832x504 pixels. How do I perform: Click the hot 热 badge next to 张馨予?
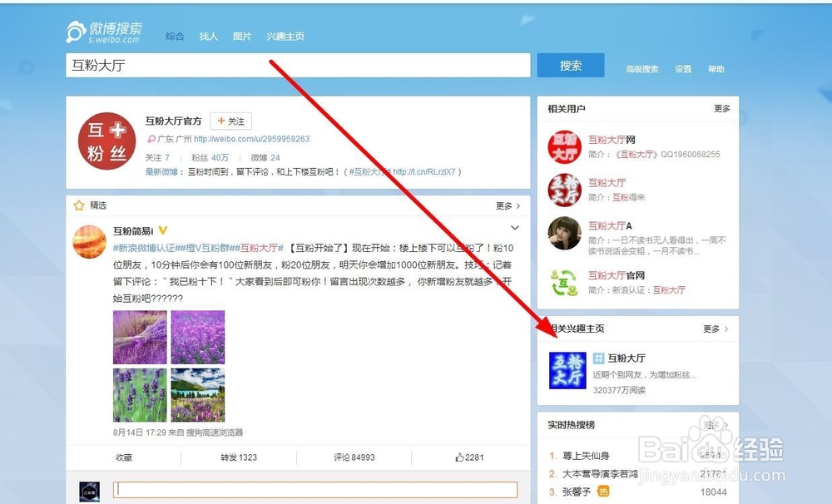(x=603, y=492)
